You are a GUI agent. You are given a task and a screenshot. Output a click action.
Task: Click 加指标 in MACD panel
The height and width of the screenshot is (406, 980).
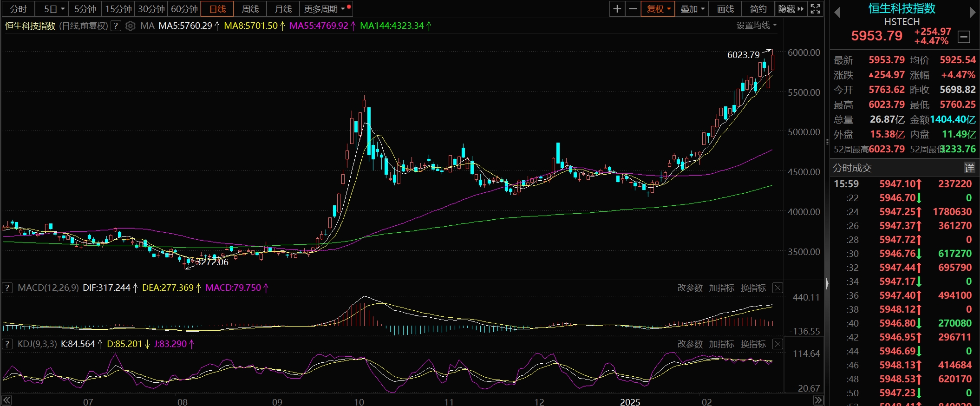pos(721,288)
